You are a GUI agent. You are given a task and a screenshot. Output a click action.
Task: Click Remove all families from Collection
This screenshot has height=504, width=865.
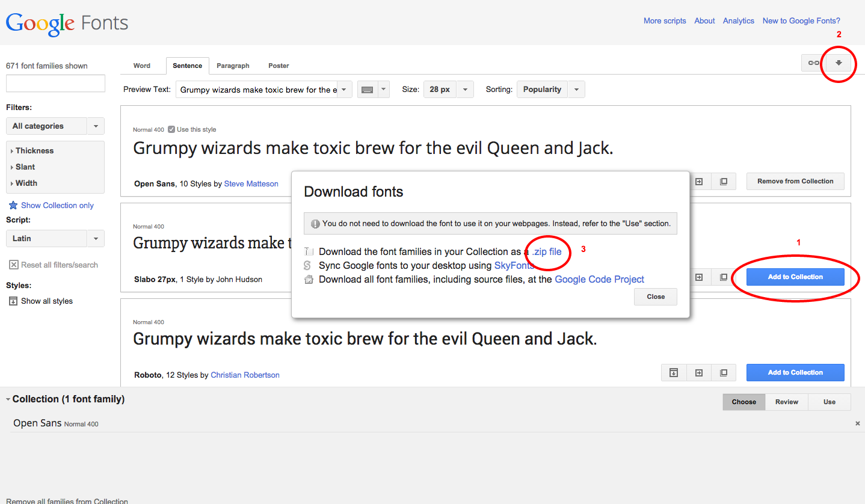pos(67,500)
